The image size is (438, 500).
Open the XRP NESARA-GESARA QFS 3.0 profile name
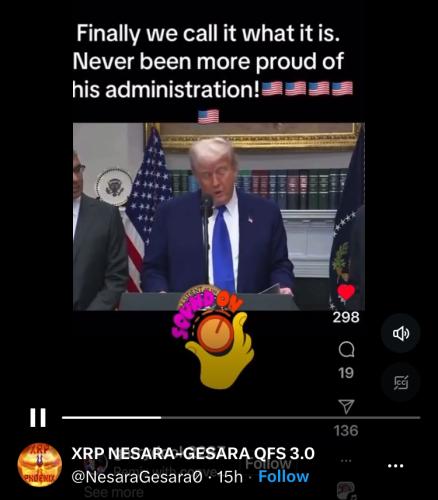(193, 453)
